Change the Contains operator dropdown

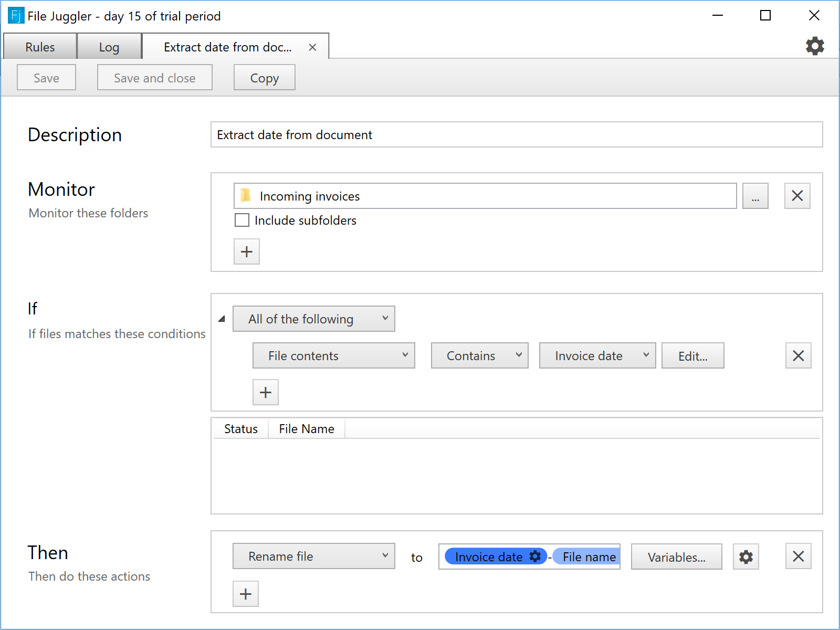[480, 355]
